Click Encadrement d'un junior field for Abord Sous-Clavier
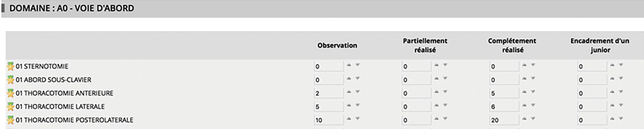The image size is (644, 129). (x=592, y=80)
